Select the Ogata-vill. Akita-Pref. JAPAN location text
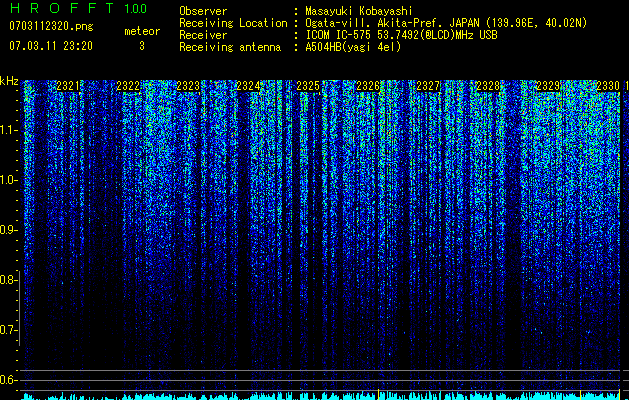Viewport: 629px width, 400px height. tap(446, 23)
